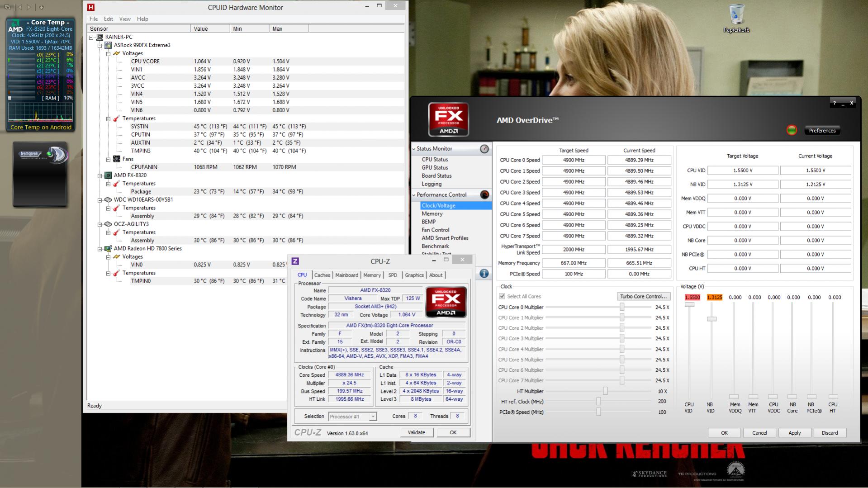Click the Apply button in OverDrive
This screenshot has width=868, height=488.
point(795,433)
